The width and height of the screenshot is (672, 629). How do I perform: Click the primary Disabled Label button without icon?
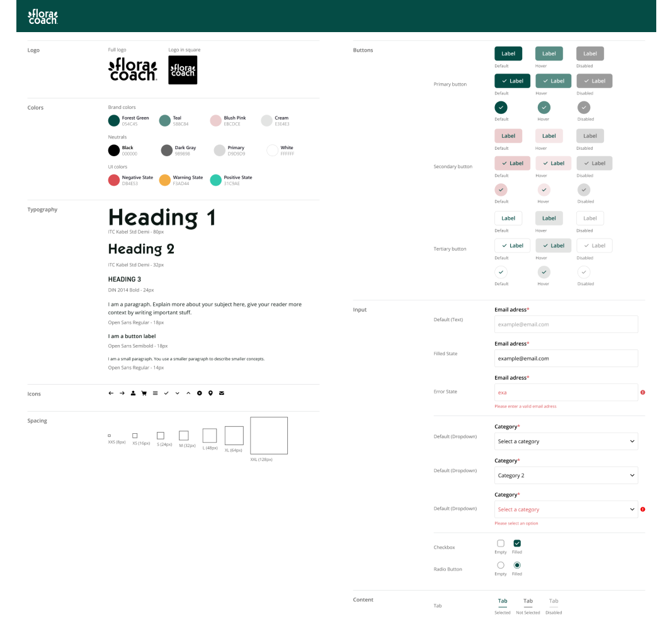(x=590, y=54)
